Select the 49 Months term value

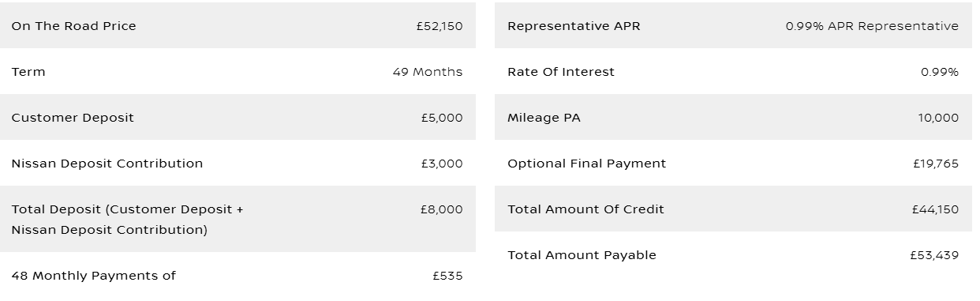(428, 72)
